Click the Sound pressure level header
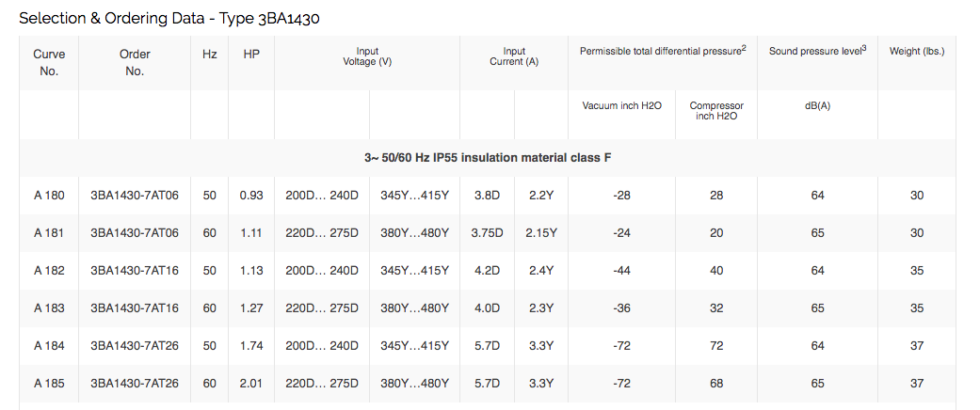The image size is (980, 410). point(817,51)
